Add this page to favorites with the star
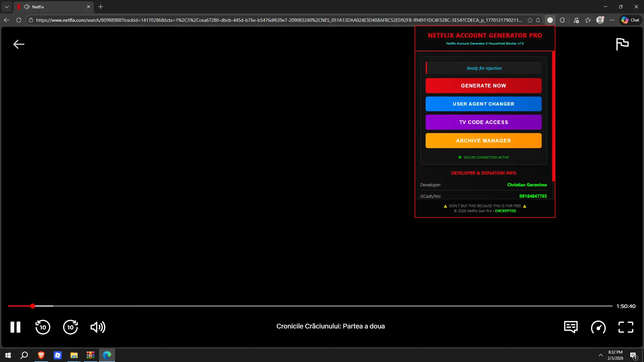The image size is (644, 362). pyautogui.click(x=530, y=20)
